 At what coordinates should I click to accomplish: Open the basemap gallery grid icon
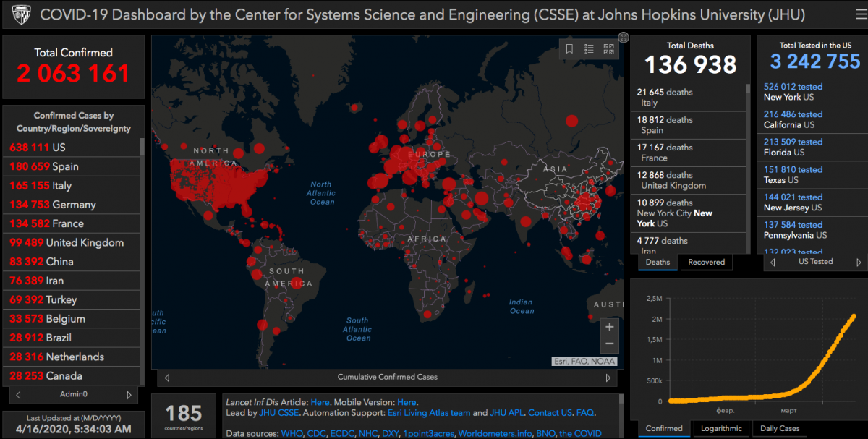tap(608, 49)
